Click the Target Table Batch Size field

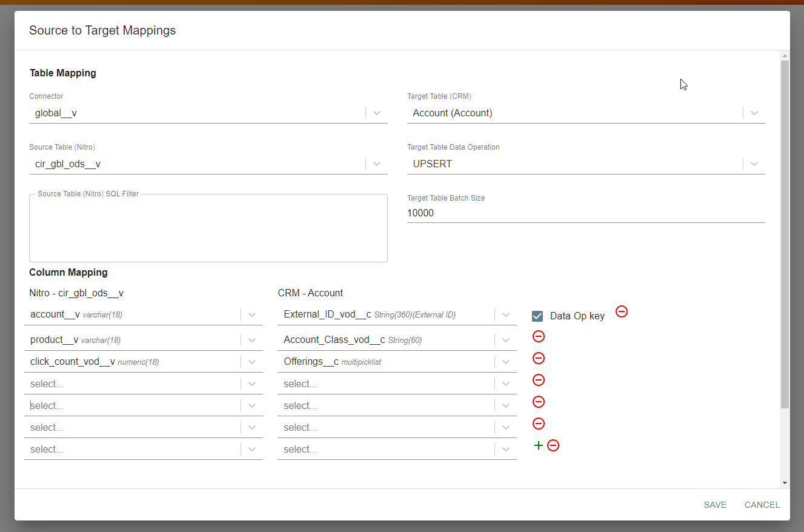[585, 213]
